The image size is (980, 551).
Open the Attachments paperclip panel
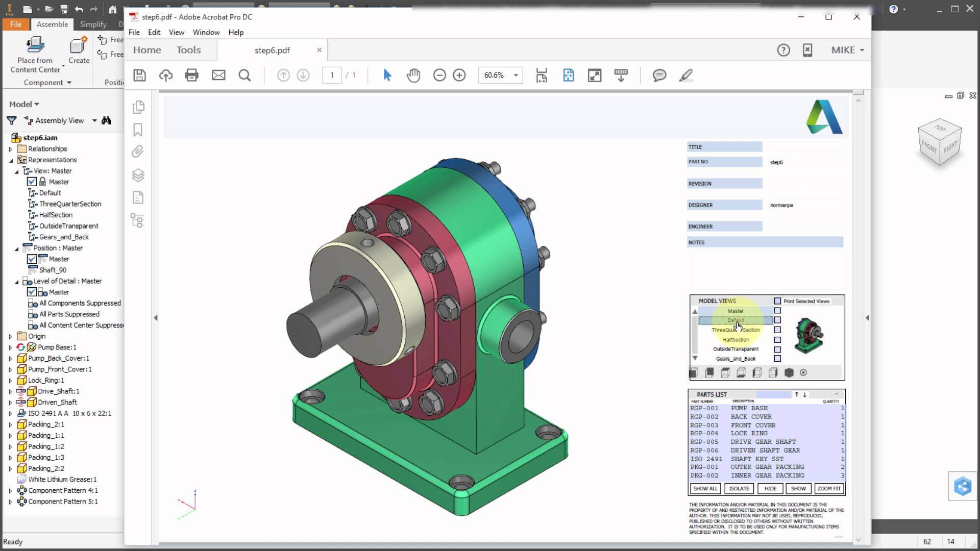[138, 152]
